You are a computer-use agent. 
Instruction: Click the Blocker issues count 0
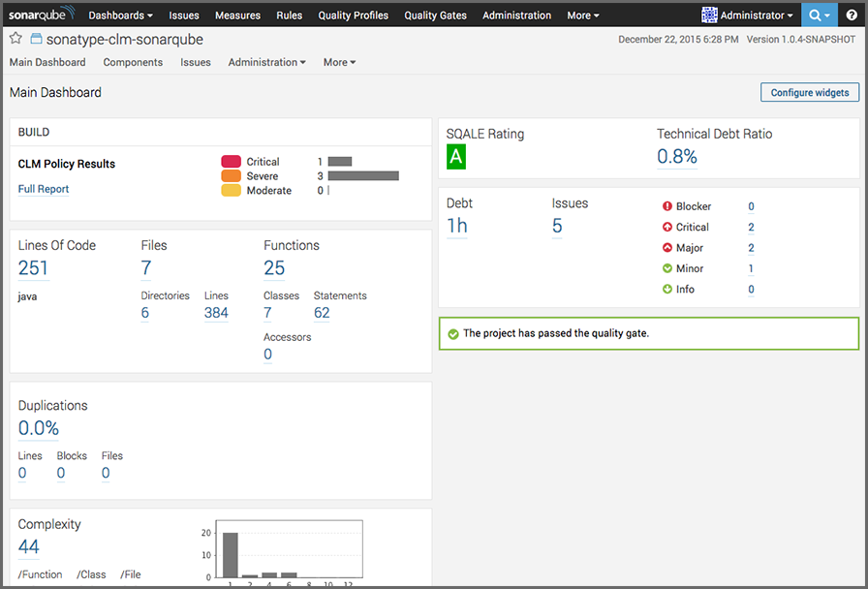[751, 206]
